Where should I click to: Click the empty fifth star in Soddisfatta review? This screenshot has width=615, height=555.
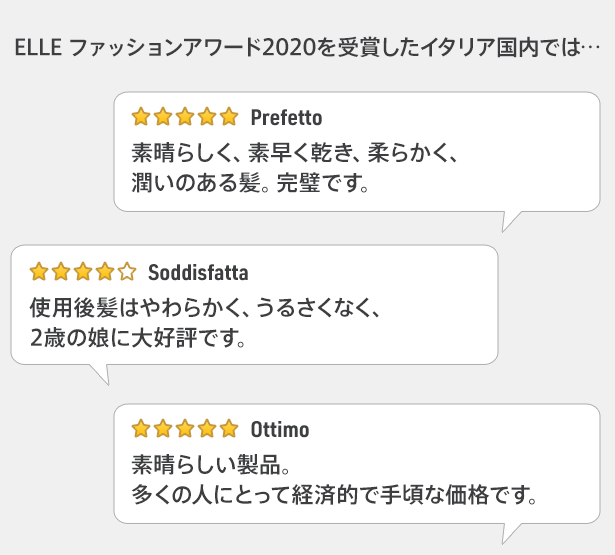[x=127, y=272]
